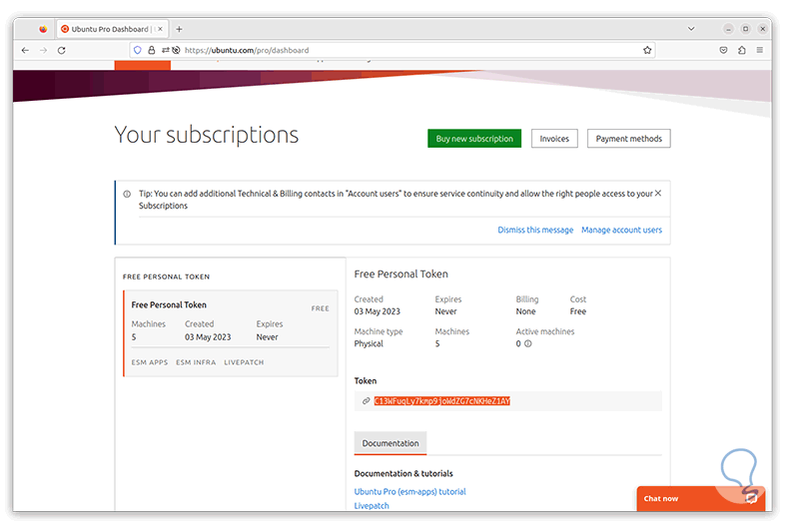Click the FREE badge on token card

click(x=320, y=308)
